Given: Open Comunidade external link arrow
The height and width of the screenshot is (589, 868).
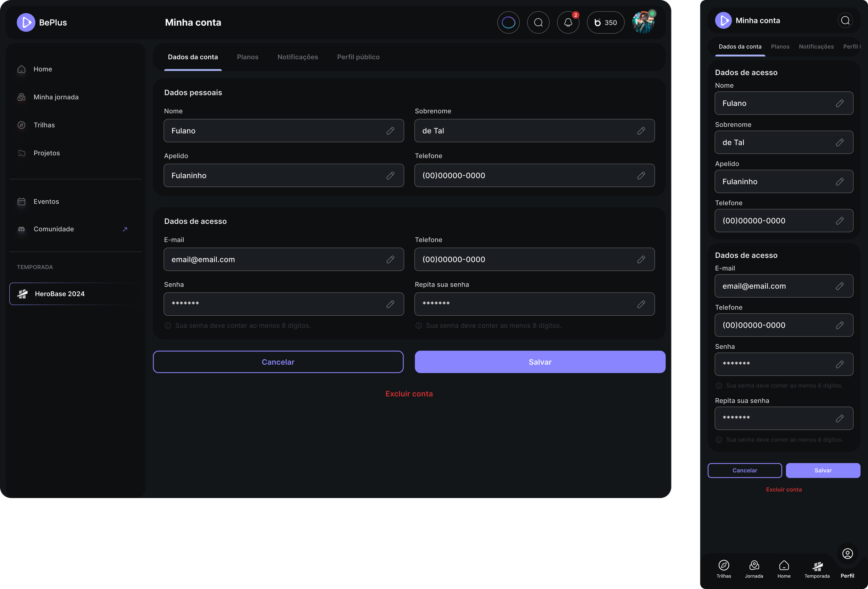Looking at the screenshot, I should 125,229.
